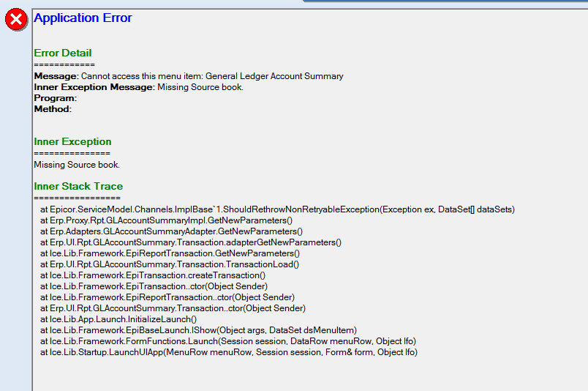Click the EpiReportTransaction.GetNewParameters line
Viewport: 588px width, 391px height.
tap(170, 253)
